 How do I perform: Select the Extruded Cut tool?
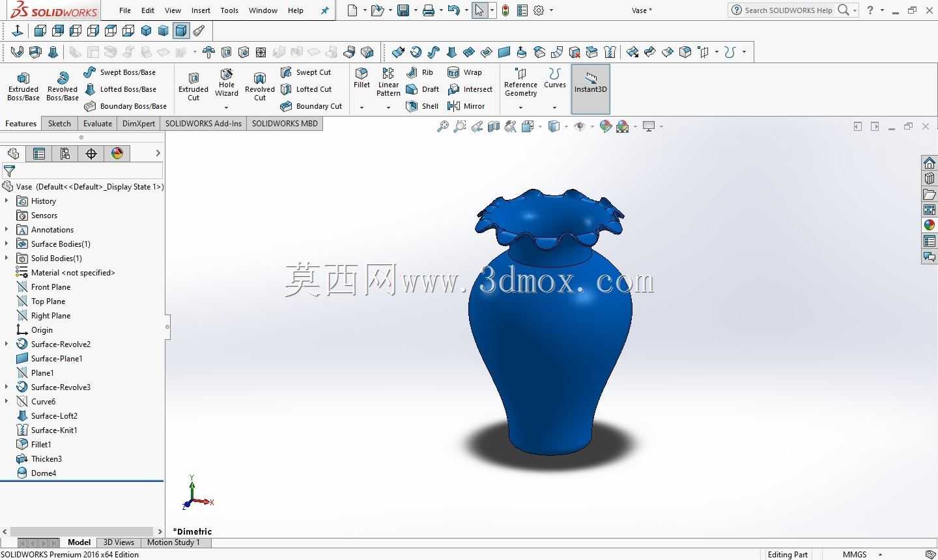193,86
